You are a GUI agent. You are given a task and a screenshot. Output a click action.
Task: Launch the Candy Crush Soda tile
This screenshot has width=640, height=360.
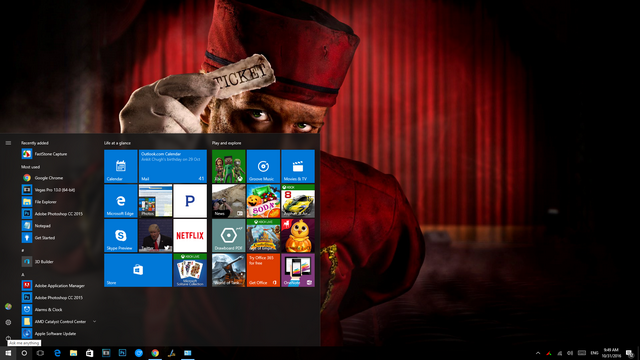[263, 201]
